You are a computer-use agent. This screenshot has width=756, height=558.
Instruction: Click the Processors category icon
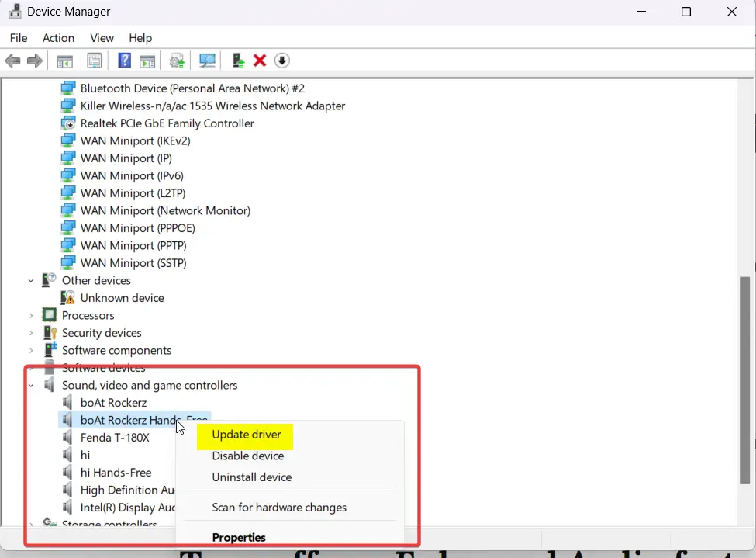(x=49, y=315)
